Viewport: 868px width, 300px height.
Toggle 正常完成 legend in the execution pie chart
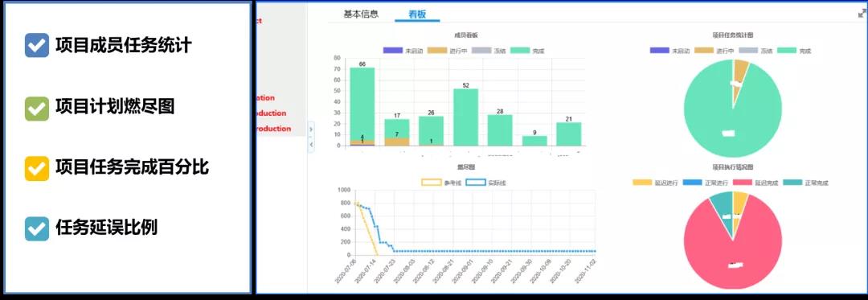[806, 182]
